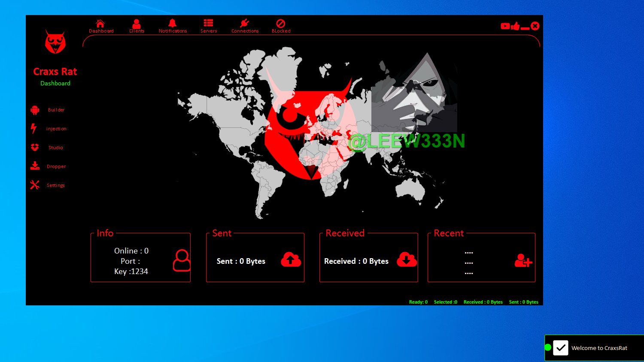Open the Clients person icon
The width and height of the screenshot is (644, 362).
[137, 24]
